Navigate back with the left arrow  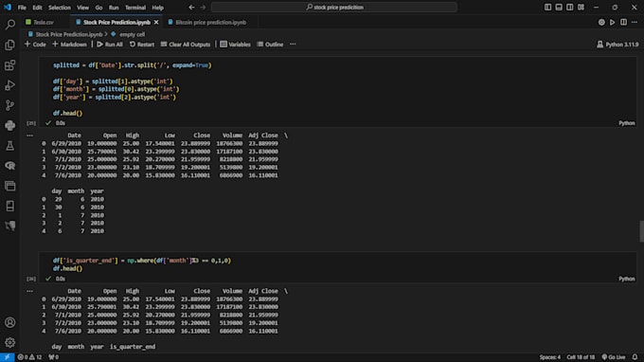pyautogui.click(x=191, y=7)
